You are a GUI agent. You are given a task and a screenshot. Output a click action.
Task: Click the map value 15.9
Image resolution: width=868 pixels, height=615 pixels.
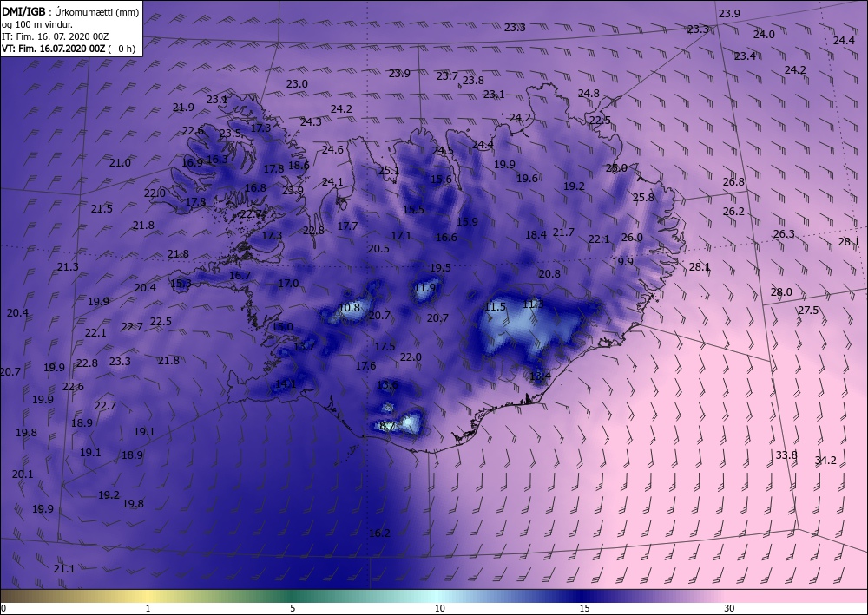coord(467,221)
